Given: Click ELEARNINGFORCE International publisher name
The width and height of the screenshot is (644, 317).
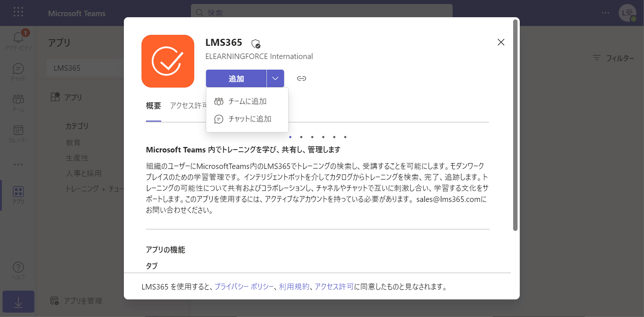Looking at the screenshot, I should (259, 56).
